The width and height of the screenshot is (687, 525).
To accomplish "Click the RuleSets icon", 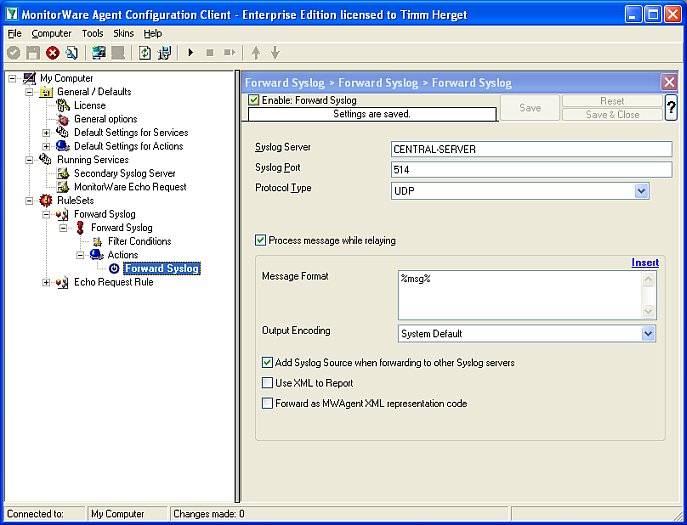I will coord(46,201).
